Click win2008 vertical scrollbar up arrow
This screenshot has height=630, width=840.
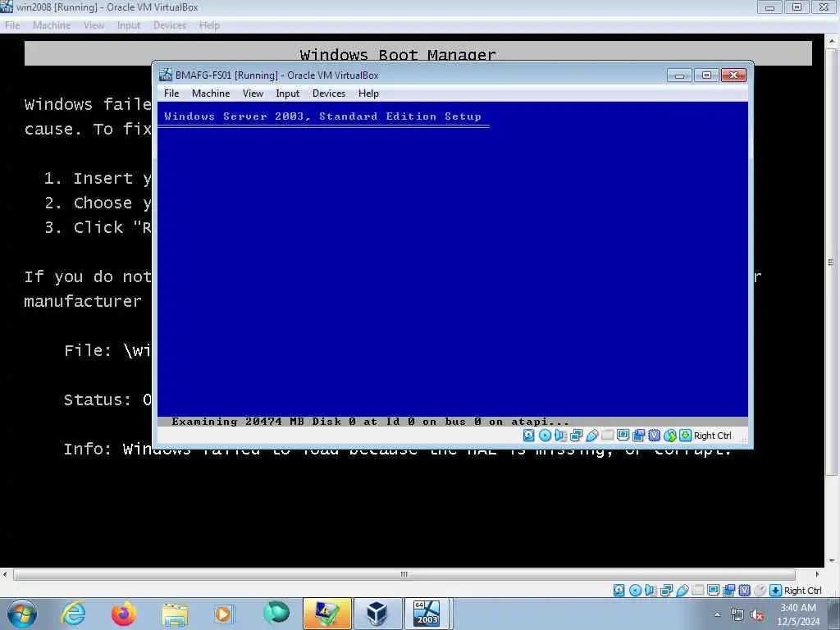point(831,41)
